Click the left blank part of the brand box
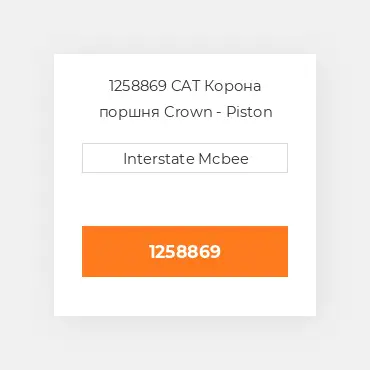370x370 pixels. pos(102,158)
